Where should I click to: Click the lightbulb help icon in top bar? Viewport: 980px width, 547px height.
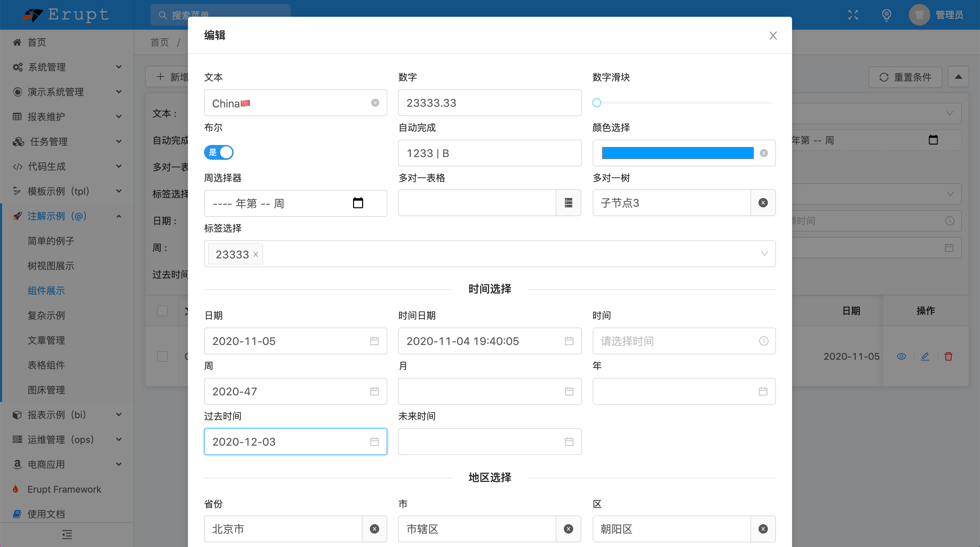(886, 15)
